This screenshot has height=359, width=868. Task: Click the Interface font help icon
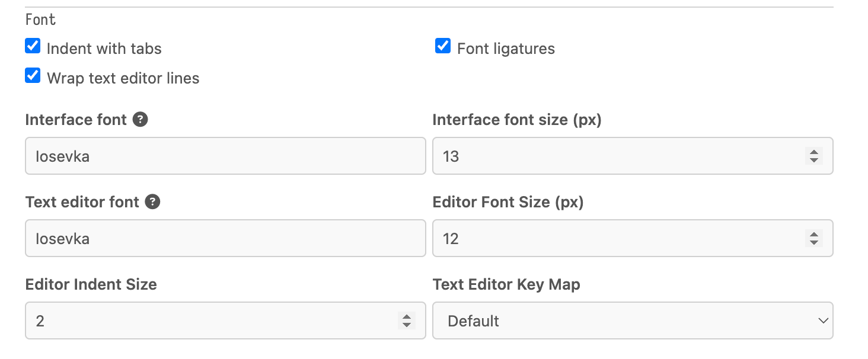tap(140, 120)
